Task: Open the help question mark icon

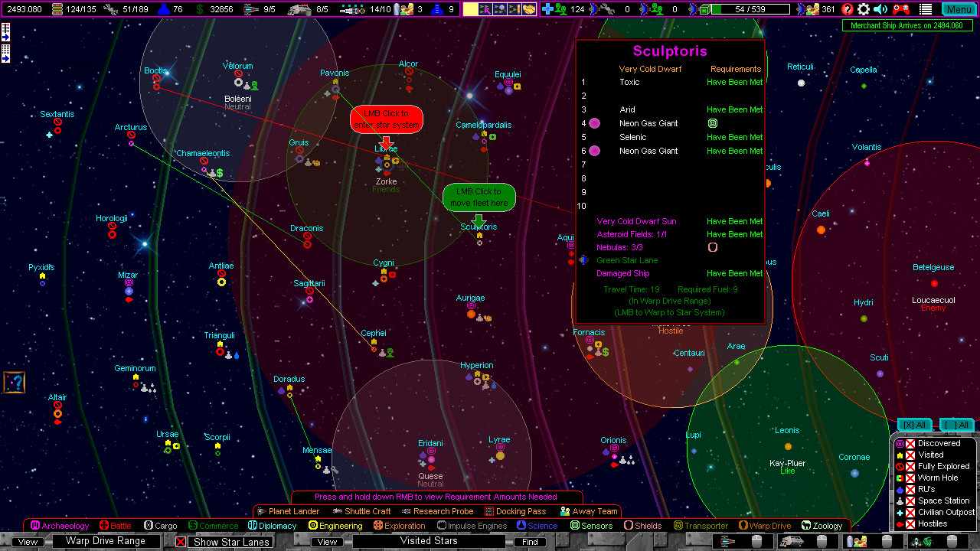Action: pyautogui.click(x=847, y=9)
